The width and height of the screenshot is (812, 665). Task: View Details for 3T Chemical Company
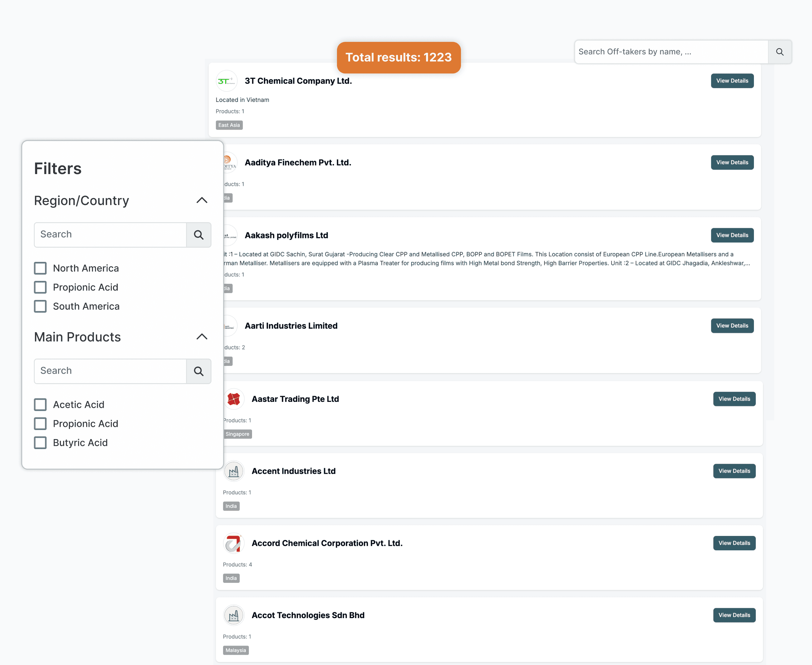pyautogui.click(x=732, y=81)
